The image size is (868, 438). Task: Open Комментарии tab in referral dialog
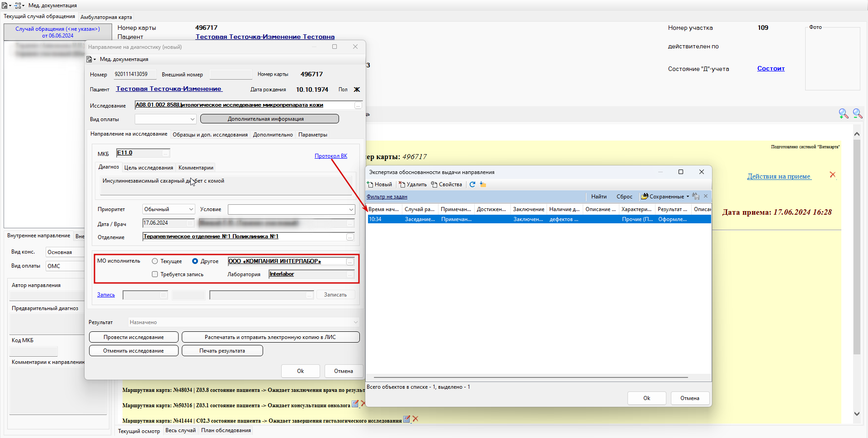coord(196,168)
